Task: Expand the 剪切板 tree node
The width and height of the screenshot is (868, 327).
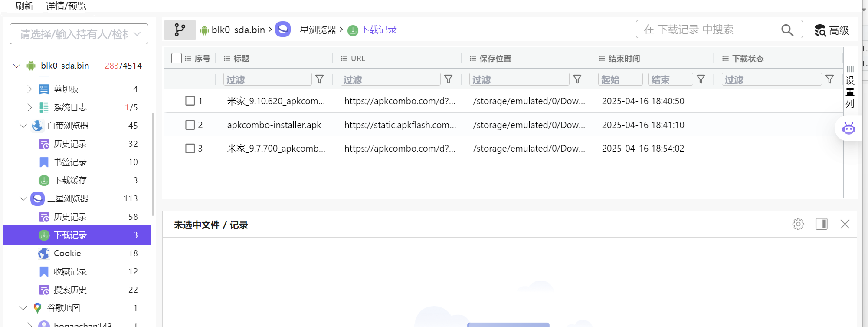Action: tap(29, 89)
